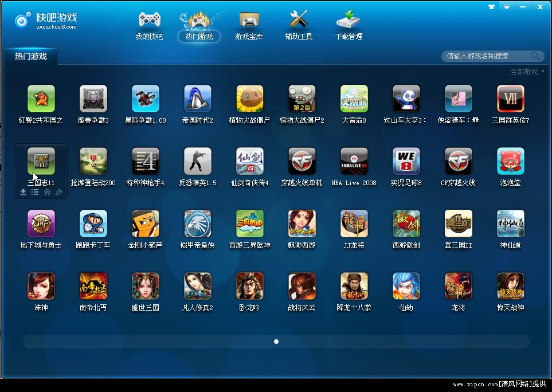The width and height of the screenshot is (552, 392).
Task: Open 帝国时代2 game entry
Action: tap(198, 99)
